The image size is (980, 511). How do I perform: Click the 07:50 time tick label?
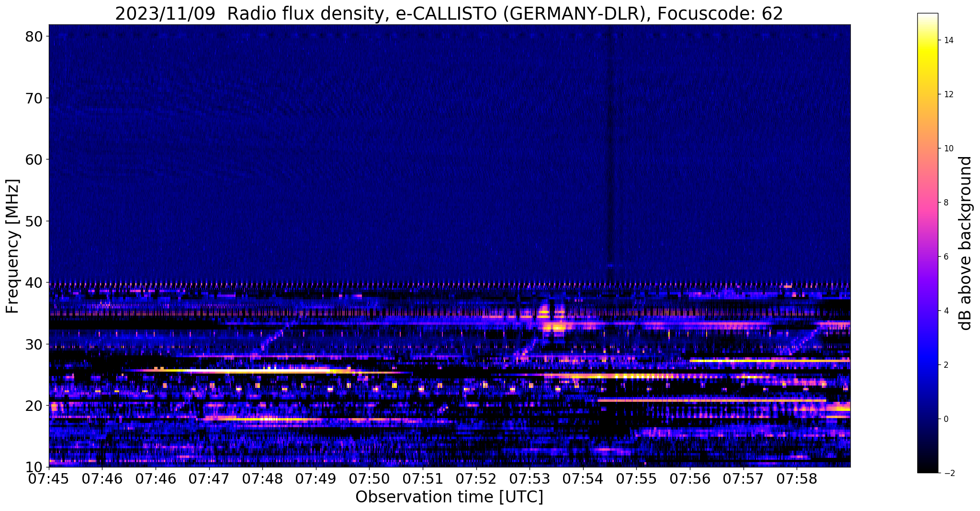tap(369, 479)
